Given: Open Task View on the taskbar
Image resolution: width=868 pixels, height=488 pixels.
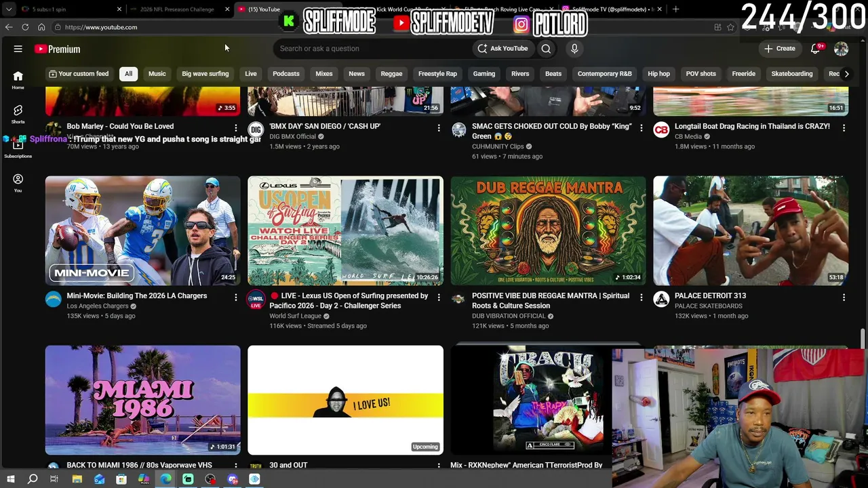Looking at the screenshot, I should pos(54,479).
